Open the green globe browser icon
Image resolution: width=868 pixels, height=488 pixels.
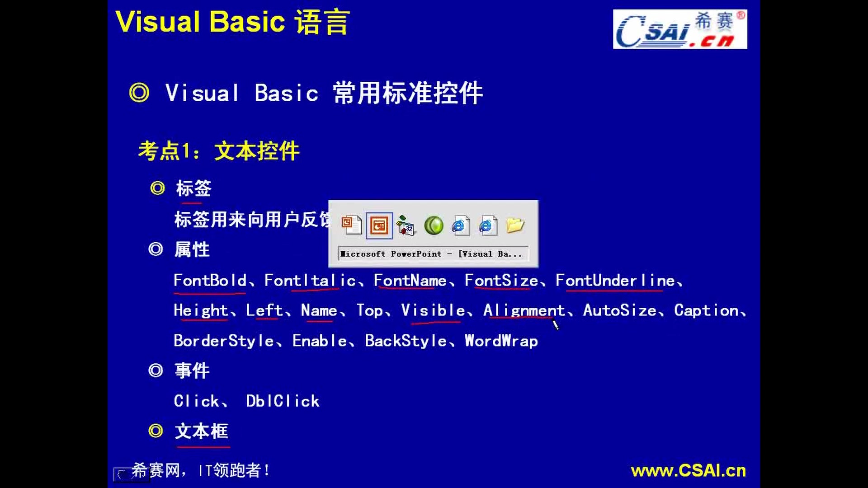click(x=434, y=225)
